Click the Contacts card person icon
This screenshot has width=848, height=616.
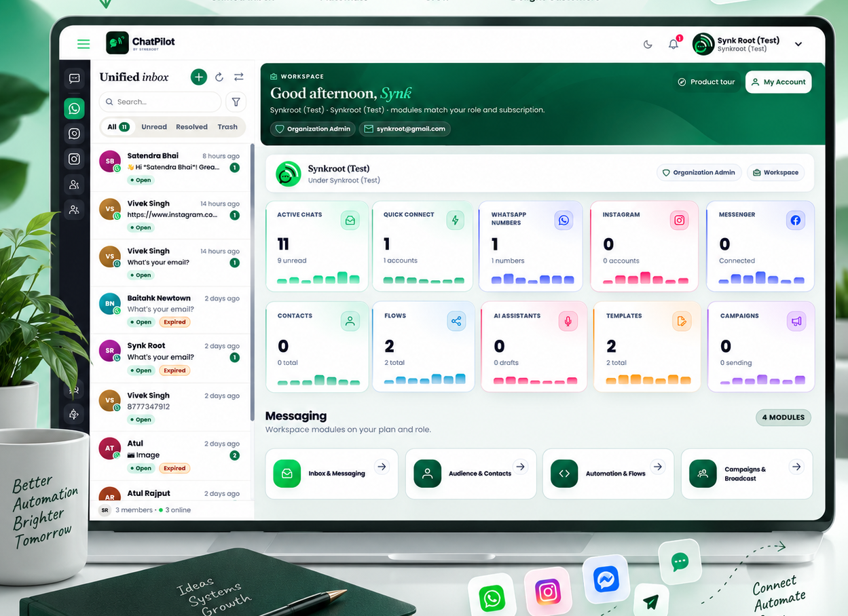[x=350, y=322]
